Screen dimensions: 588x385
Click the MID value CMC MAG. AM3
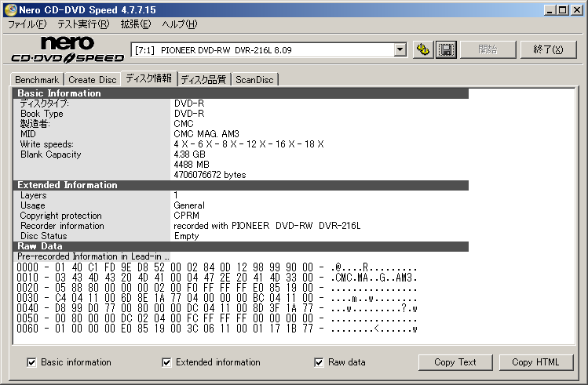[x=206, y=134]
